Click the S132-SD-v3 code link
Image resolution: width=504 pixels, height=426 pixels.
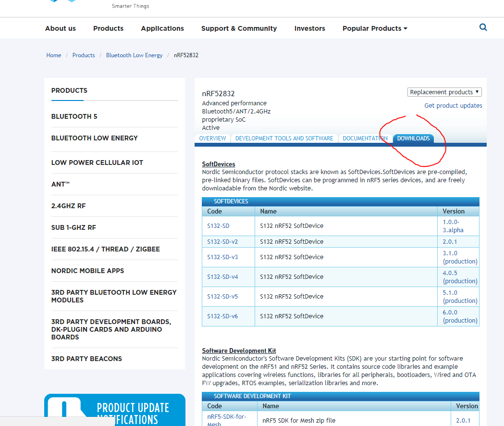[222, 257]
